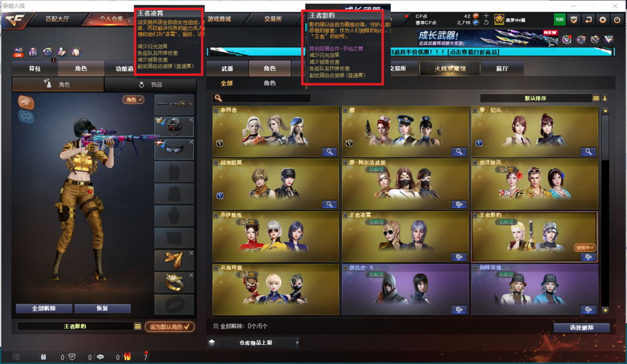Open the 匹配大厅 menu tab
Image resolution: width=627 pixels, height=364 pixels.
pyautogui.click(x=57, y=19)
